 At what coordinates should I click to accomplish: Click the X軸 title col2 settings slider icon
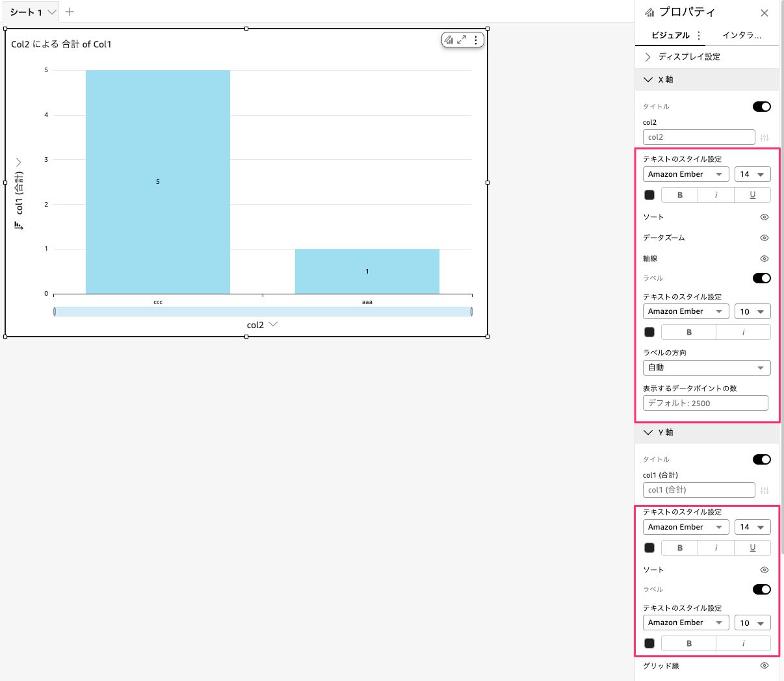click(x=764, y=138)
